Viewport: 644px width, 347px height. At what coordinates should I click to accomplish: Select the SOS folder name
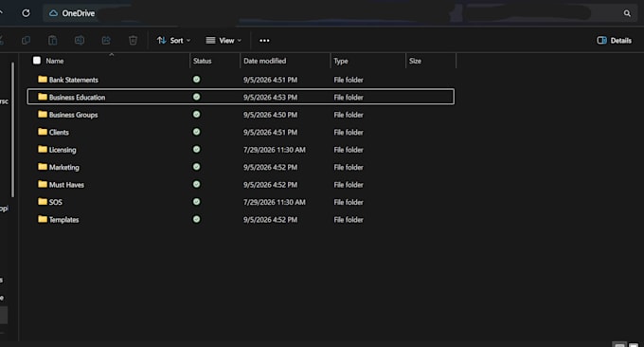point(56,202)
